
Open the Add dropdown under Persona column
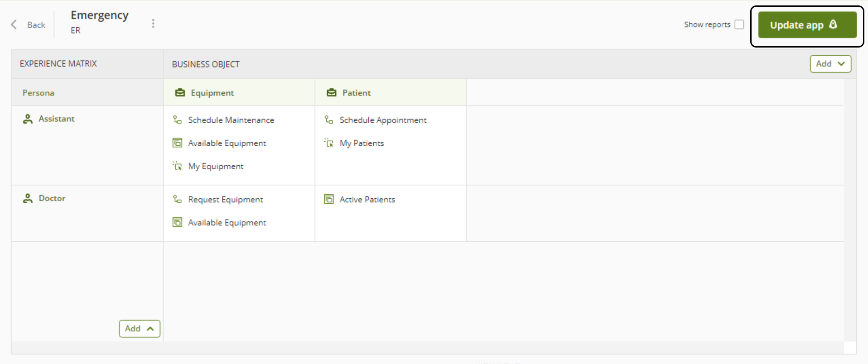(140, 329)
